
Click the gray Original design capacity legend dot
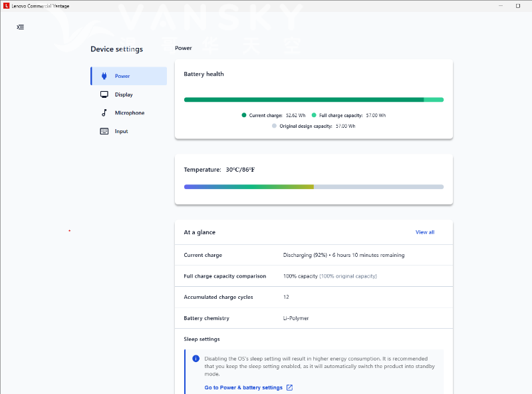(274, 126)
